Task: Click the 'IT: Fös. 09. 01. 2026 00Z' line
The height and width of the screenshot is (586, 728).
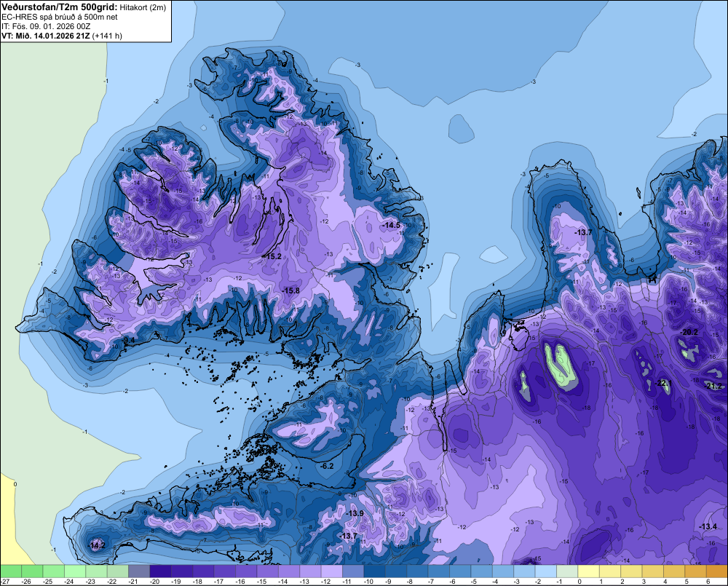Action: pyautogui.click(x=46, y=26)
